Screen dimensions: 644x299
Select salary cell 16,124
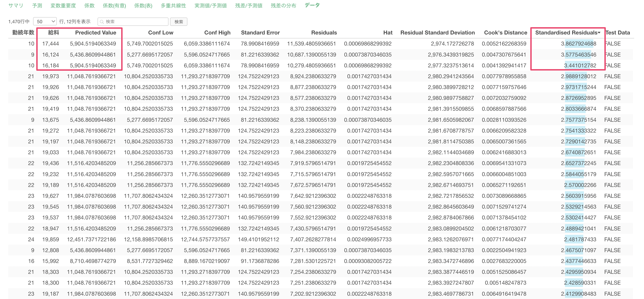(50, 54)
